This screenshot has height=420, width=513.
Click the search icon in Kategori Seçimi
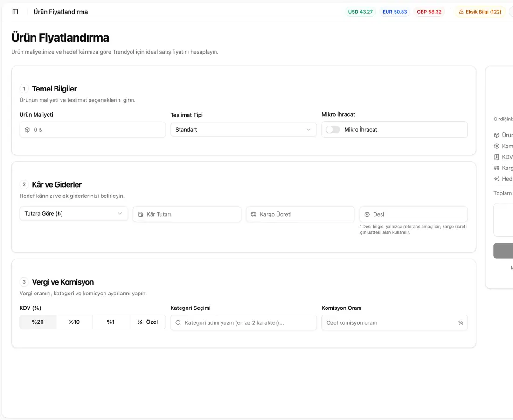point(178,323)
